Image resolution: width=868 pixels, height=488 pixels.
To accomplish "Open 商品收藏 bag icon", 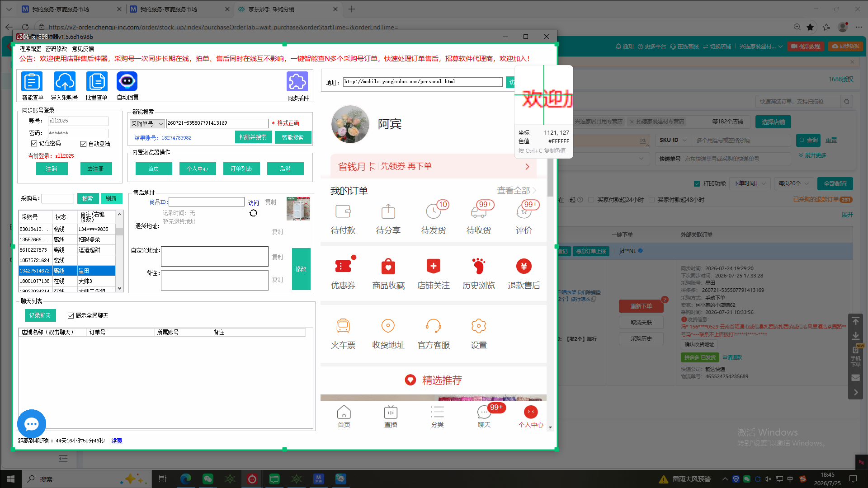I will coord(388,266).
